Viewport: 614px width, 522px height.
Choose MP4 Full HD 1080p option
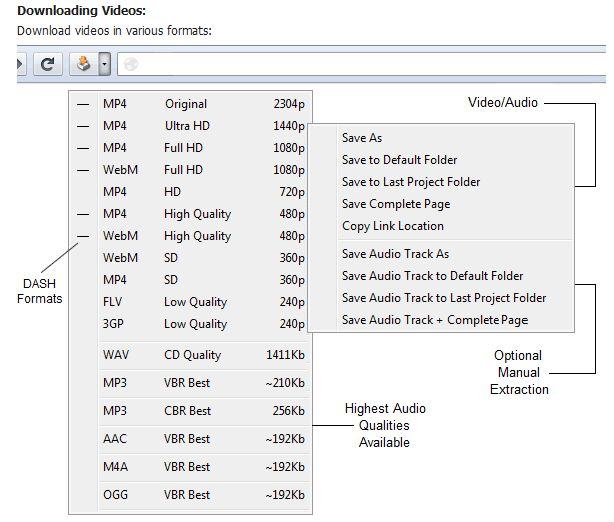click(x=191, y=148)
